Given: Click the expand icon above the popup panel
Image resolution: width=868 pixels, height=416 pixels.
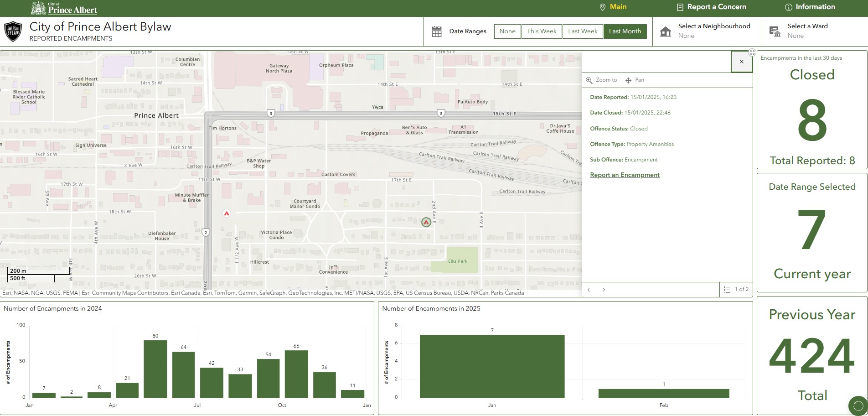Looking at the screenshot, I should pos(752,52).
